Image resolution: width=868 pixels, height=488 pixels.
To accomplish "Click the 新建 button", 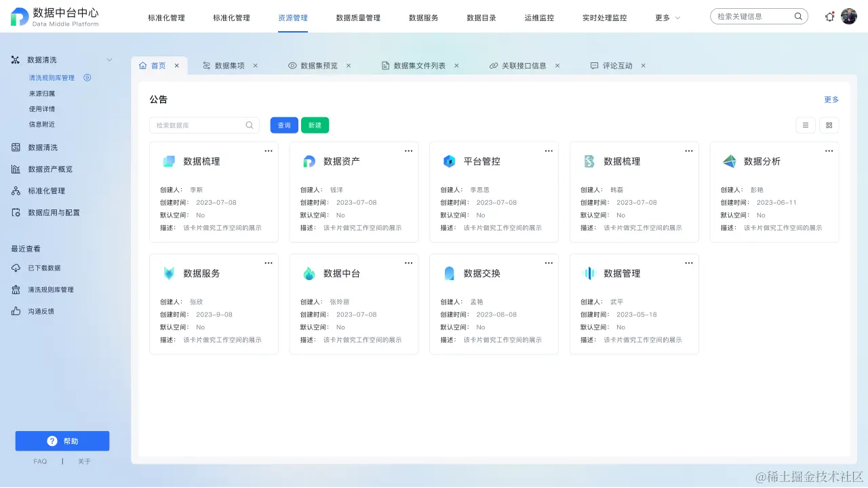I will (315, 125).
